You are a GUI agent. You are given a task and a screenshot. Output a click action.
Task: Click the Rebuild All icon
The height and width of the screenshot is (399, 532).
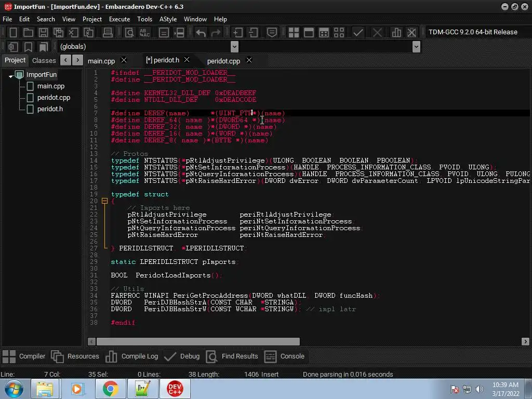339,33
